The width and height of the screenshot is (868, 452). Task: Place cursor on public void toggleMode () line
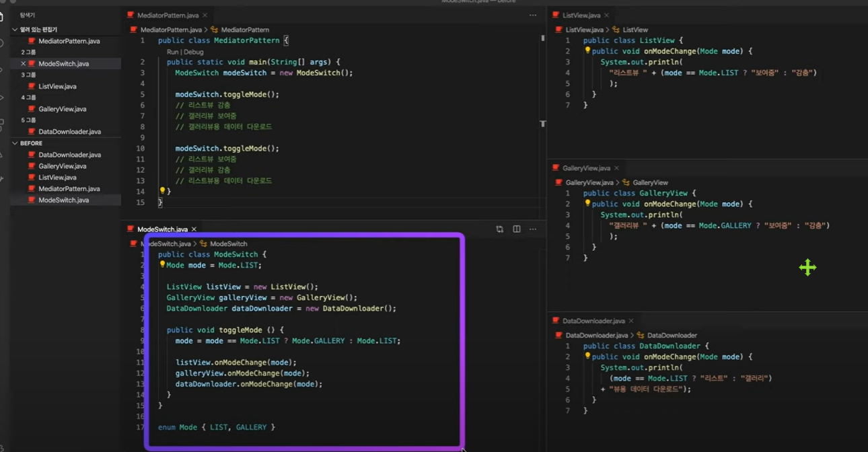click(225, 330)
